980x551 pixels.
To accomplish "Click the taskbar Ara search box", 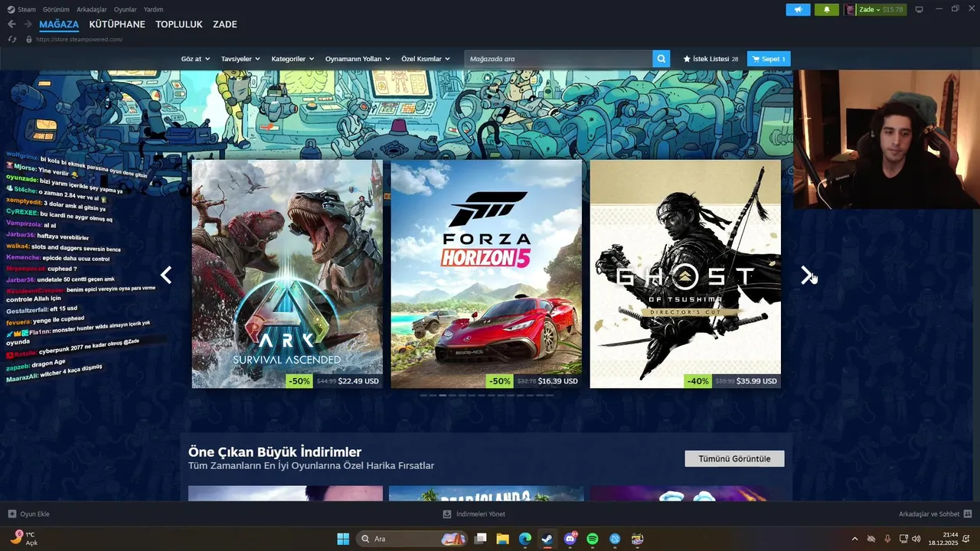I will coord(413,539).
